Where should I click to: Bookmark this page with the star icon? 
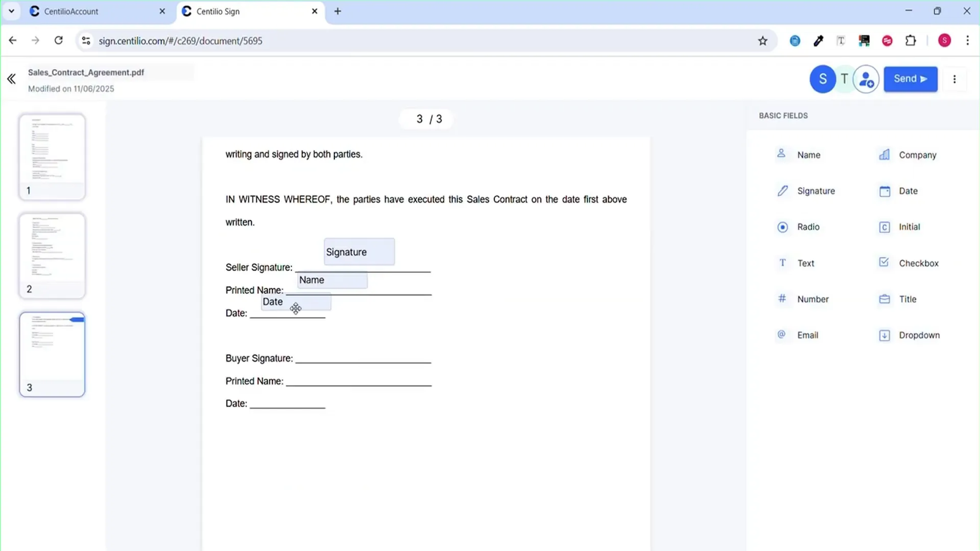point(763,41)
